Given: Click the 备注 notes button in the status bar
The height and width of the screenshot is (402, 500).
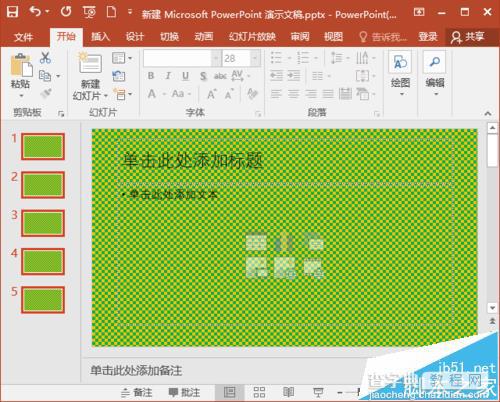Looking at the screenshot, I should [137, 392].
